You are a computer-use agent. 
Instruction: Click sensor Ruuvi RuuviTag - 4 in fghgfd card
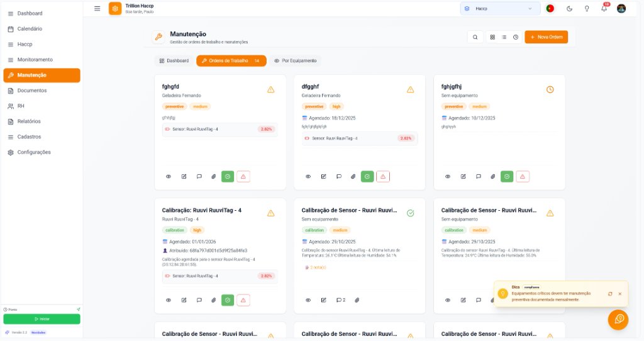[x=219, y=130]
